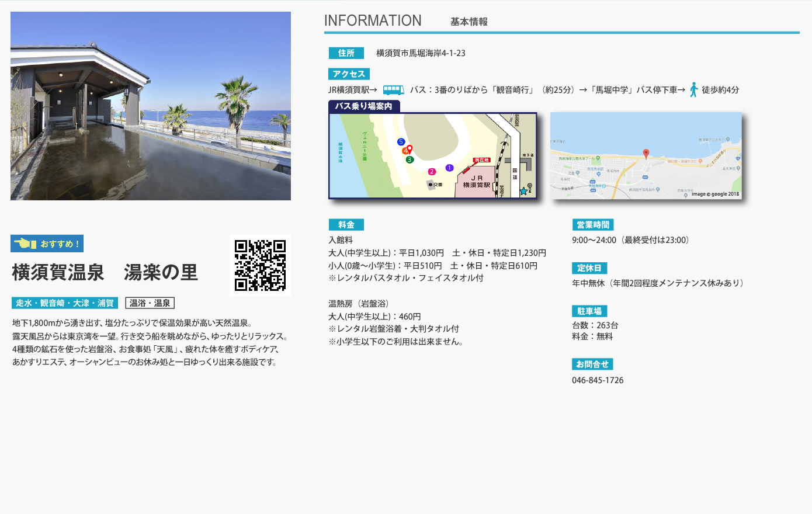Click the JR横須賀駅 station on bus map

[x=477, y=182]
